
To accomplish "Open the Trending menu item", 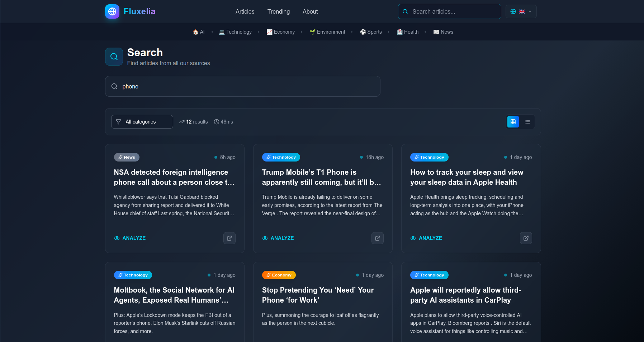I will [278, 11].
